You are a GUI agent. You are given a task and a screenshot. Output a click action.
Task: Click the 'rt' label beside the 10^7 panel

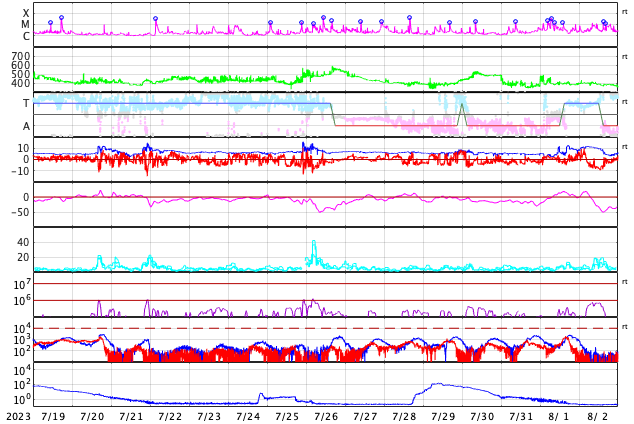coord(625,282)
